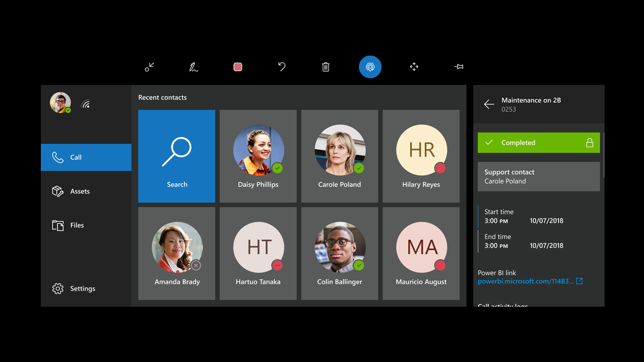Call Daisy Phillips from recent contacts

pyautogui.click(x=258, y=156)
